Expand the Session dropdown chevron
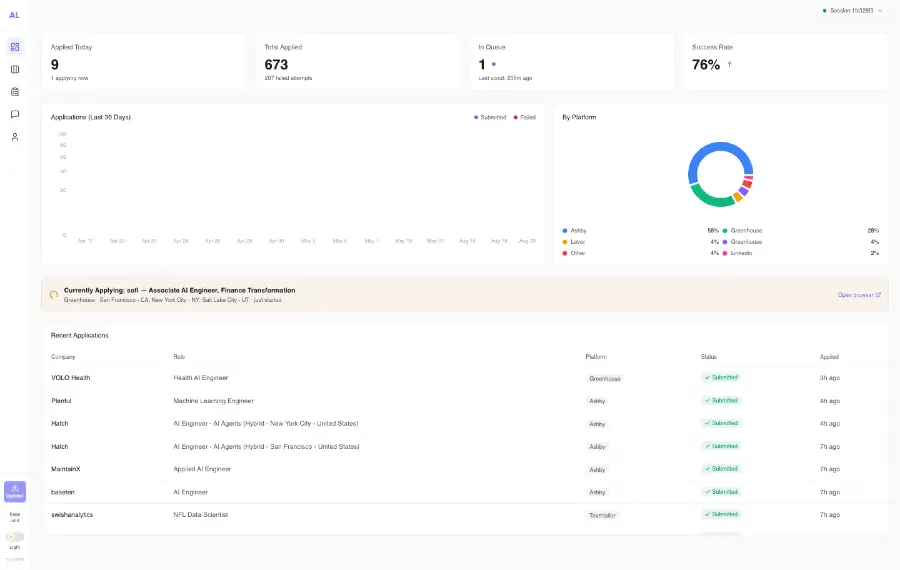Viewport: 900px width, 570px height. (x=880, y=11)
